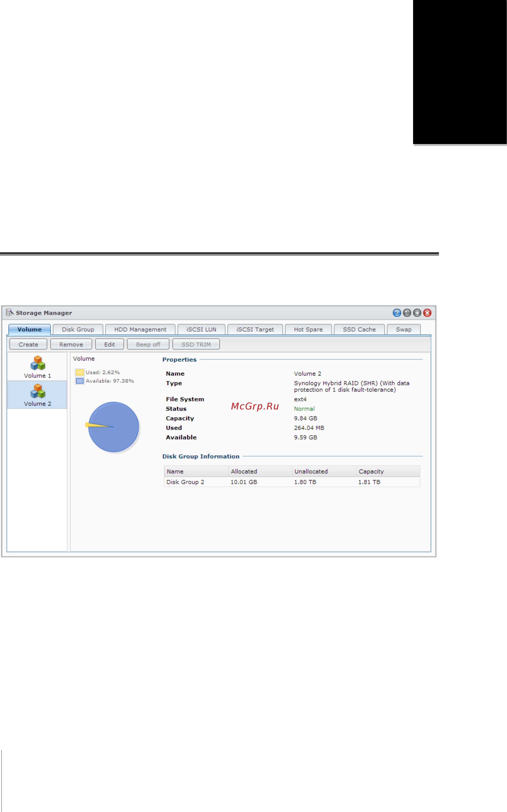Click the ext4 file system value
The width and height of the screenshot is (507, 812).
click(300, 399)
